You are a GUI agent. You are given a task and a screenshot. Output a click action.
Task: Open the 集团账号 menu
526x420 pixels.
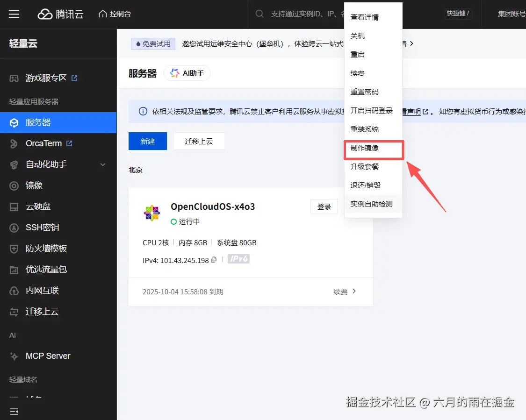512,14
